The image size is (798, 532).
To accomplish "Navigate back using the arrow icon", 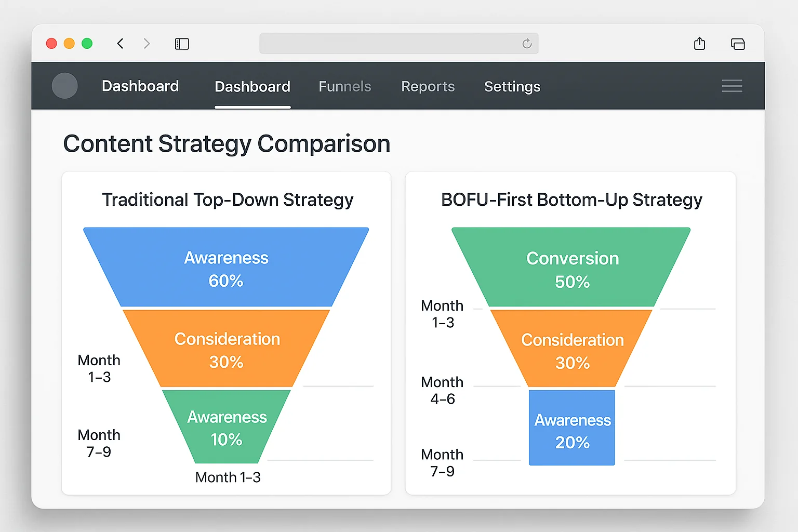I will tap(120, 44).
